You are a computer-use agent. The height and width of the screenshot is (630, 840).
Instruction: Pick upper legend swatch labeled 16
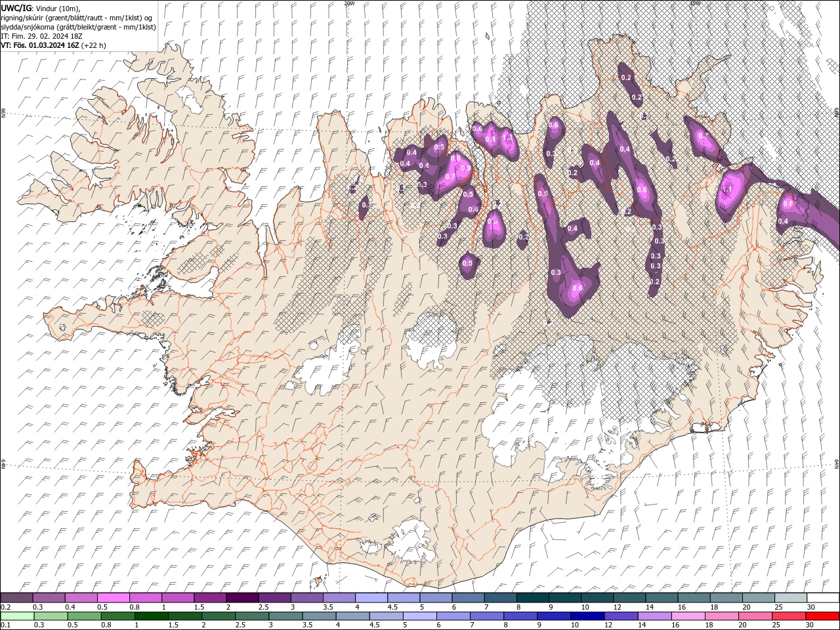[x=694, y=598]
